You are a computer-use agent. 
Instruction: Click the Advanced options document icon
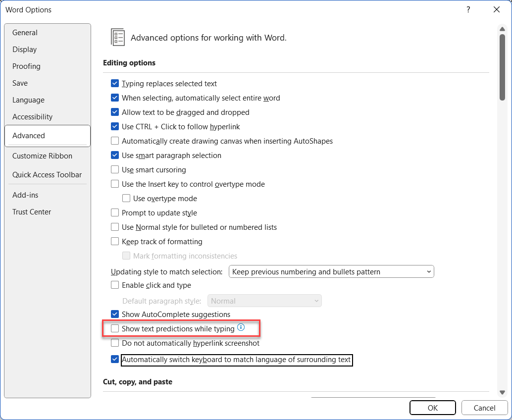[117, 37]
